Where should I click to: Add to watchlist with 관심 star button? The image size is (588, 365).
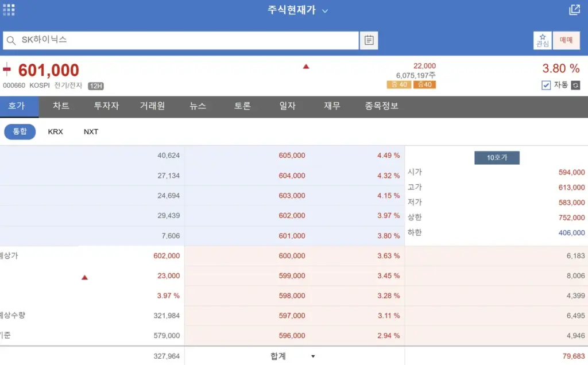click(542, 40)
